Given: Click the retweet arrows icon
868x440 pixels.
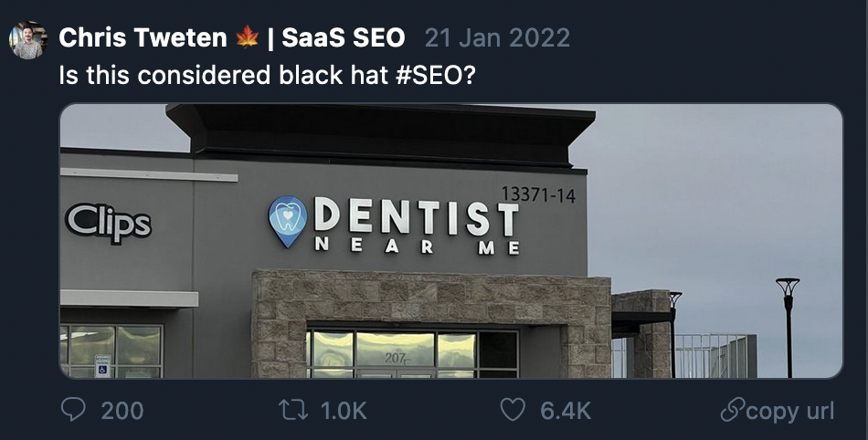Looking at the screenshot, I should click(x=293, y=410).
